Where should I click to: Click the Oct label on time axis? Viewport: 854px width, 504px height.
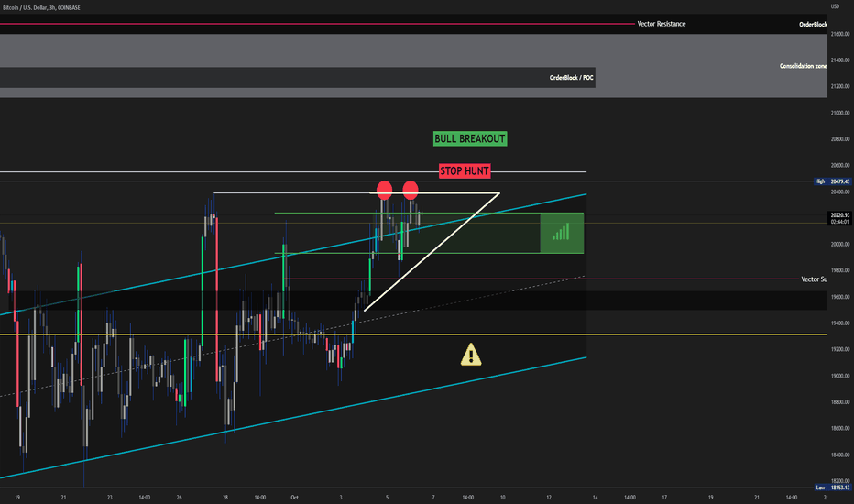coord(295,498)
